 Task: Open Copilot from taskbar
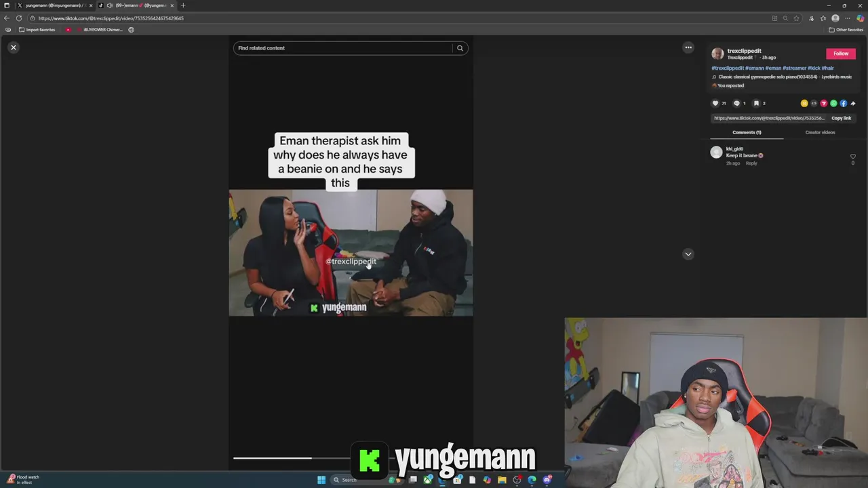click(x=487, y=480)
